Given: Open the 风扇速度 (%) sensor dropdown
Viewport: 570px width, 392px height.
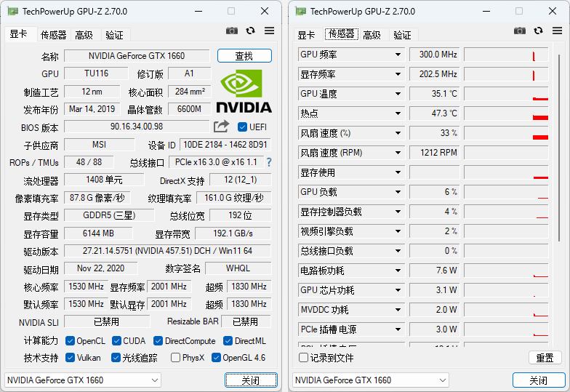Looking at the screenshot, I should [398, 133].
